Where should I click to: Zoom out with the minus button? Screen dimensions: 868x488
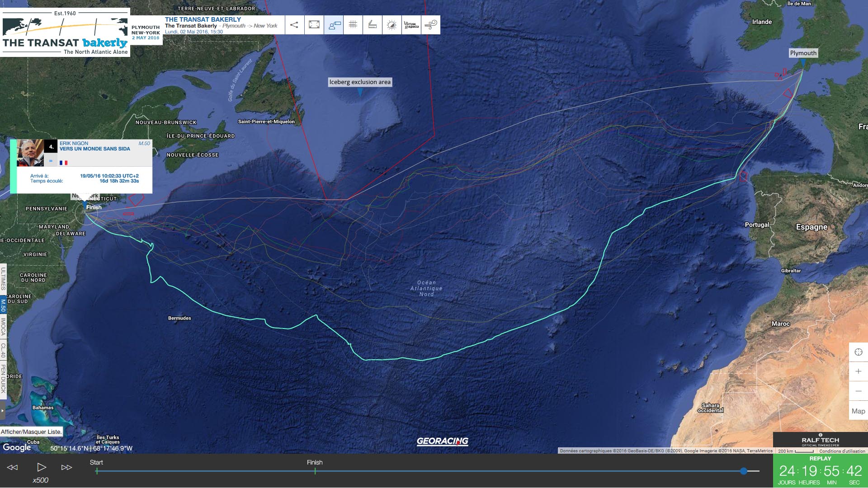(859, 391)
